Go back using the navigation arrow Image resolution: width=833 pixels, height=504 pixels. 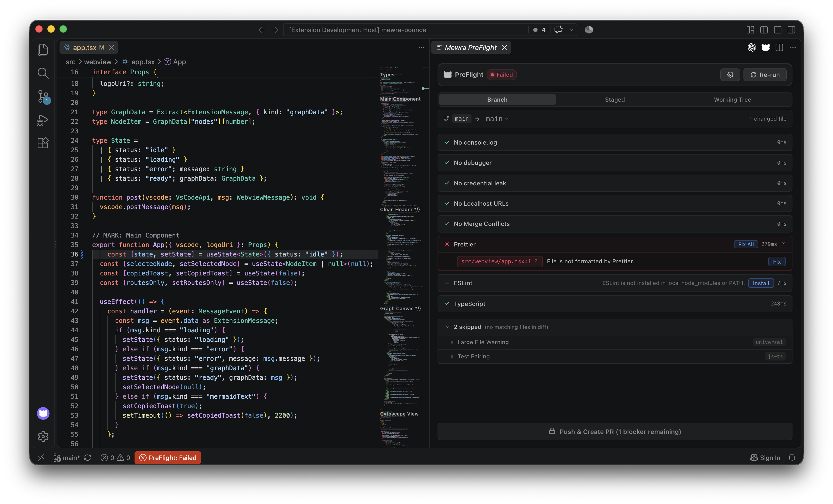(261, 30)
